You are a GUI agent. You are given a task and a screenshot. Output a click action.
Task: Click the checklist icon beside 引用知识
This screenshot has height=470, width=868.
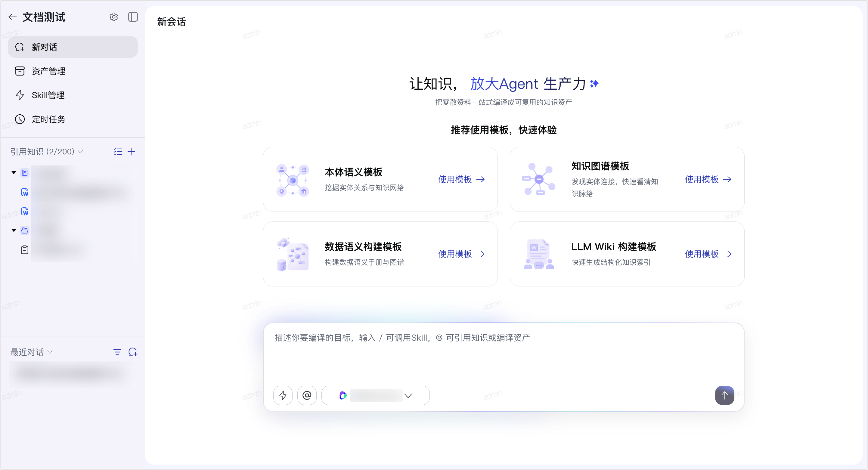pos(118,152)
